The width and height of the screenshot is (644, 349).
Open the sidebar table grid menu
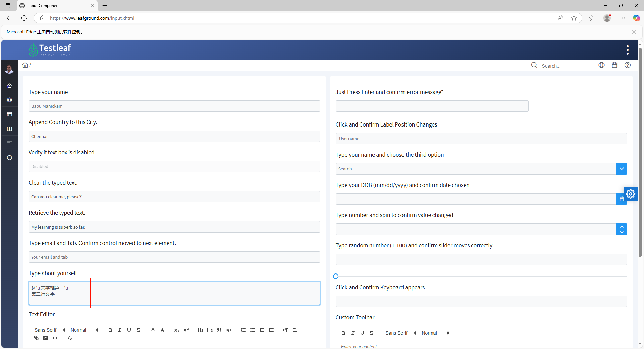[x=9, y=129]
